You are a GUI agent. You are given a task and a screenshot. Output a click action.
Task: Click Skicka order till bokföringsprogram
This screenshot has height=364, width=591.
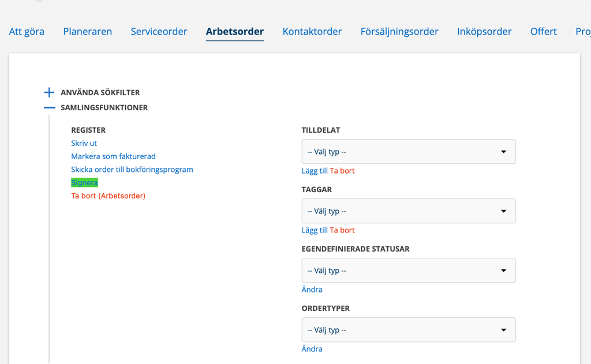132,170
